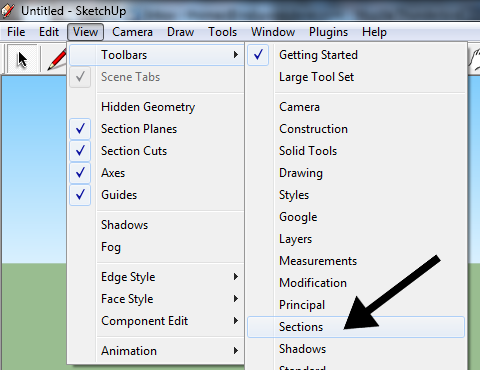Open the Draw menu

[x=180, y=32]
